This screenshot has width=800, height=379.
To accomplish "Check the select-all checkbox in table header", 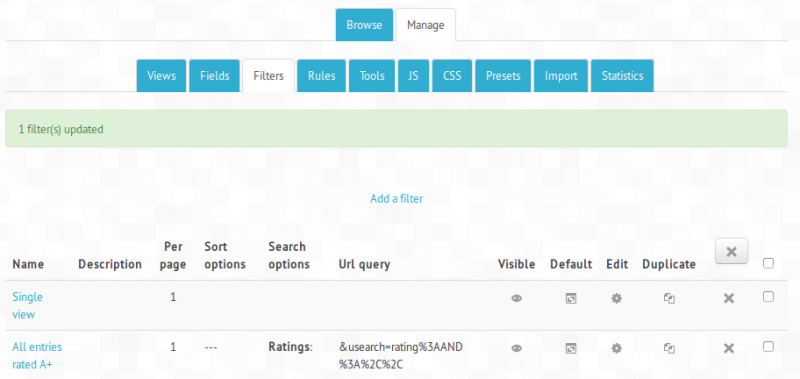I will (x=768, y=263).
